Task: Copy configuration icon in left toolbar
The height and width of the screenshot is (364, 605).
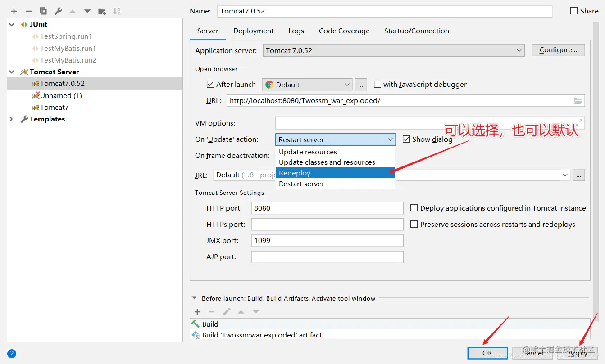Action: [43, 11]
